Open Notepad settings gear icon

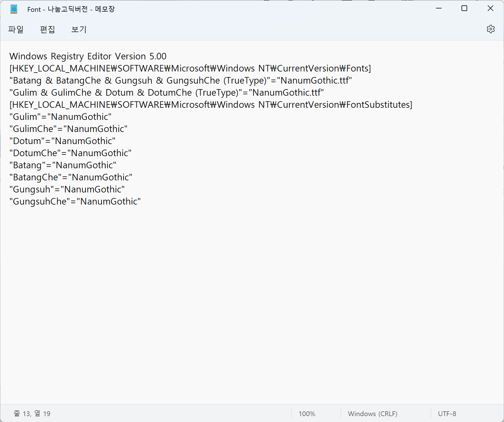tap(490, 29)
